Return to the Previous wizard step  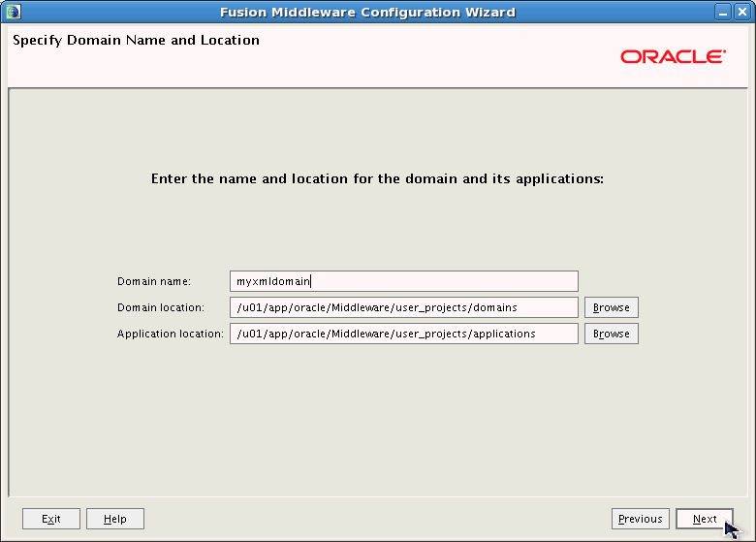point(641,519)
